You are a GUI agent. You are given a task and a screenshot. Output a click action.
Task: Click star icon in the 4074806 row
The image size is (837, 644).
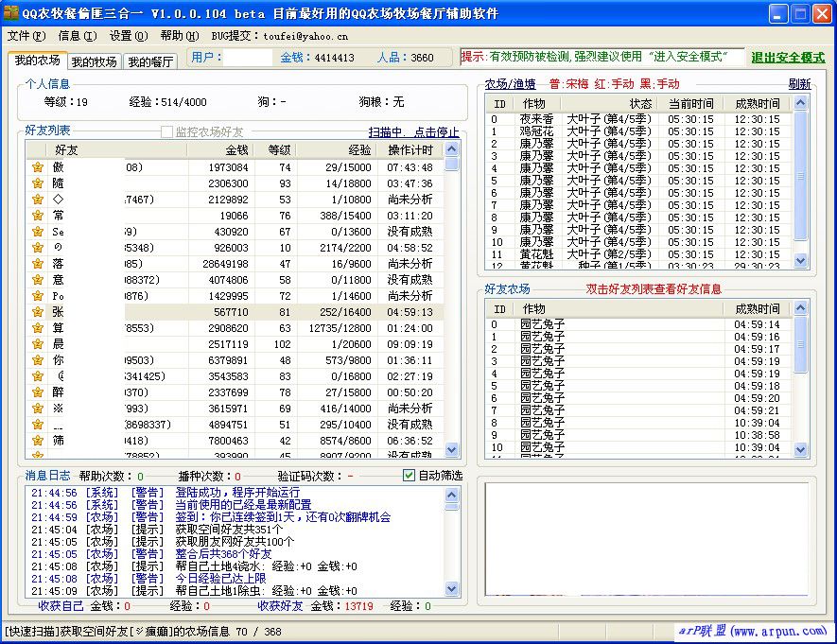38,280
